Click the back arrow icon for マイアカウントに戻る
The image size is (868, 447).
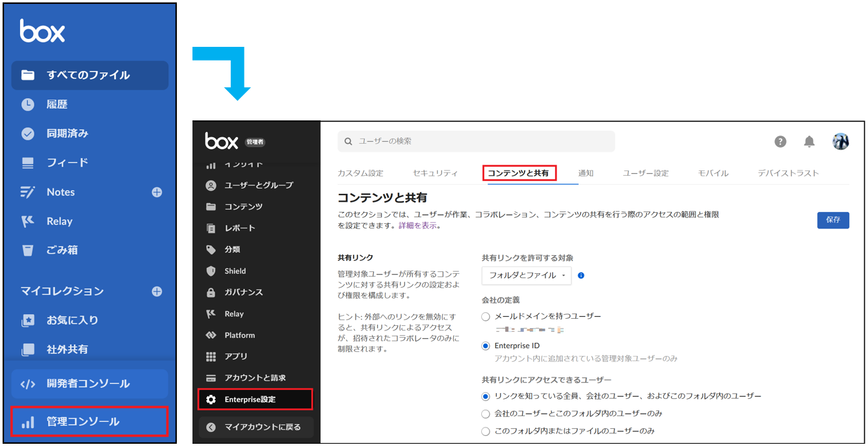tap(211, 427)
